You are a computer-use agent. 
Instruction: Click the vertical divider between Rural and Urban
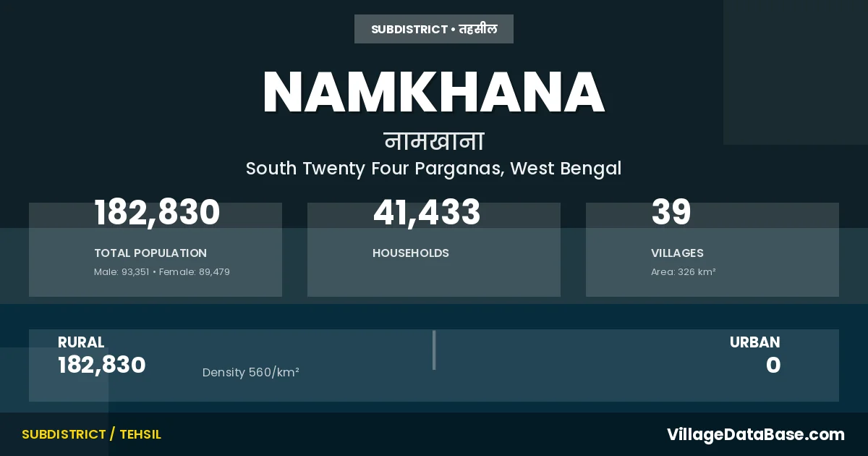coord(434,350)
